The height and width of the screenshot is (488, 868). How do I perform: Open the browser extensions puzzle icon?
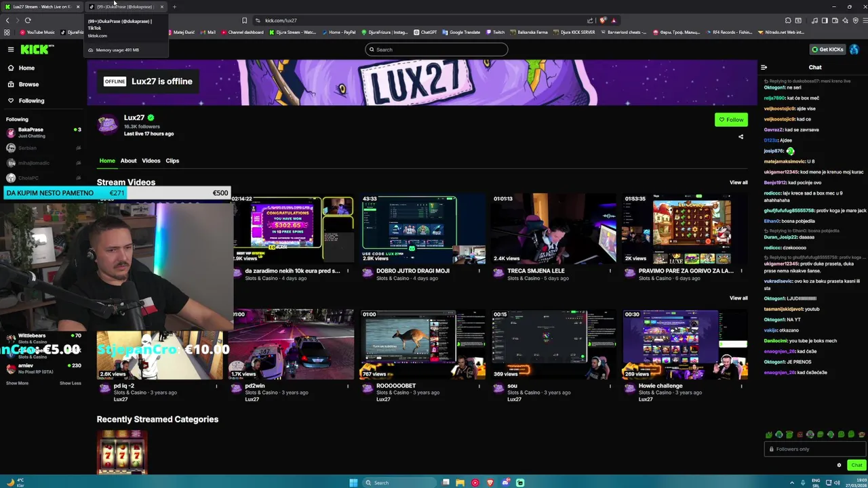[788, 20]
